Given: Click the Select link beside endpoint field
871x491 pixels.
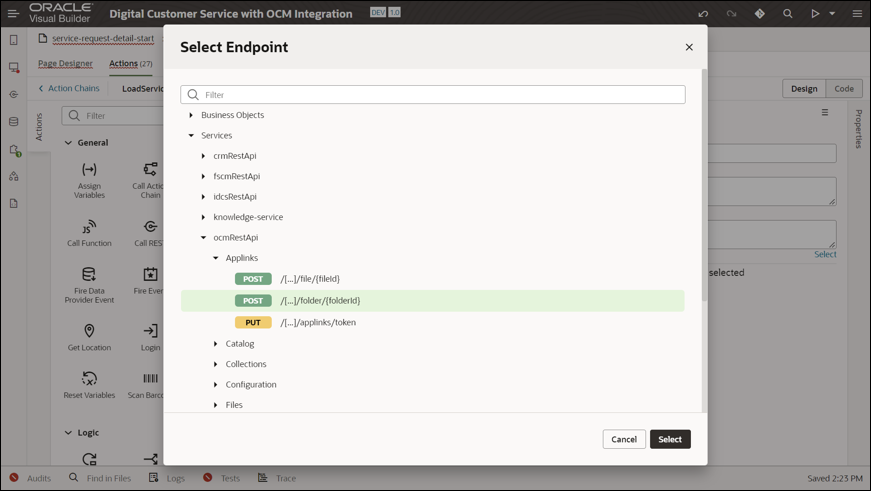Looking at the screenshot, I should coord(825,254).
